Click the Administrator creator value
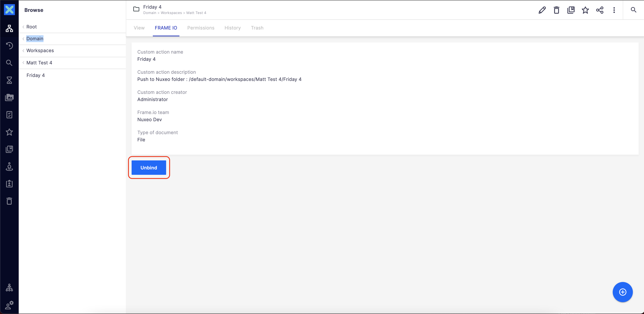The height and width of the screenshot is (314, 644). pyautogui.click(x=152, y=99)
